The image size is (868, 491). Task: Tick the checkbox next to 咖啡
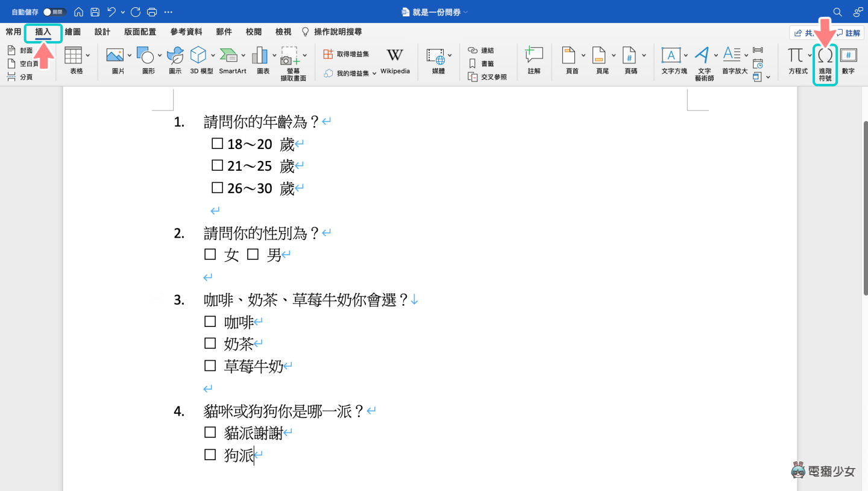click(x=210, y=321)
